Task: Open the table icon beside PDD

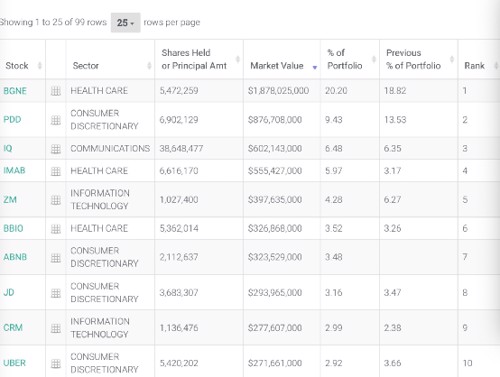Action: pos(56,120)
